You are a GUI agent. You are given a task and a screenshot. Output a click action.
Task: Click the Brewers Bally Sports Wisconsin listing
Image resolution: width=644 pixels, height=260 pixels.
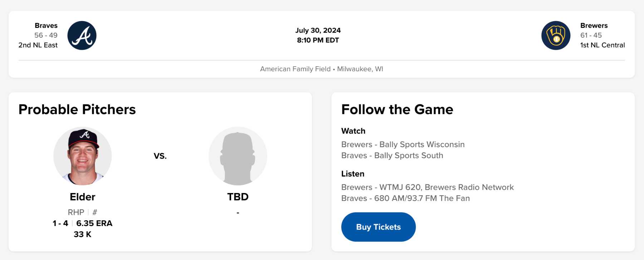point(403,144)
